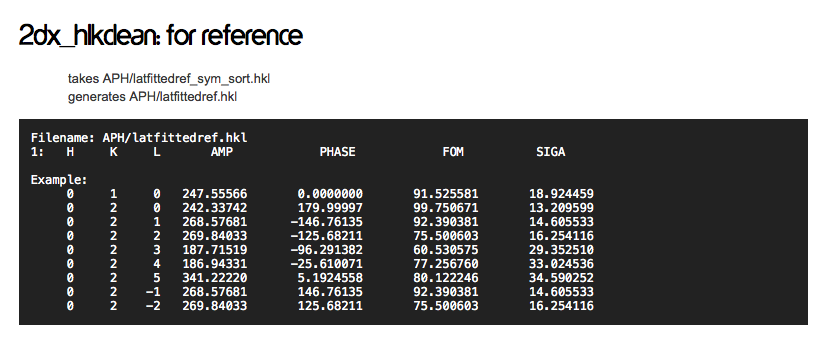
Task: Click SIGA value 18.924459
Action: 561,194
